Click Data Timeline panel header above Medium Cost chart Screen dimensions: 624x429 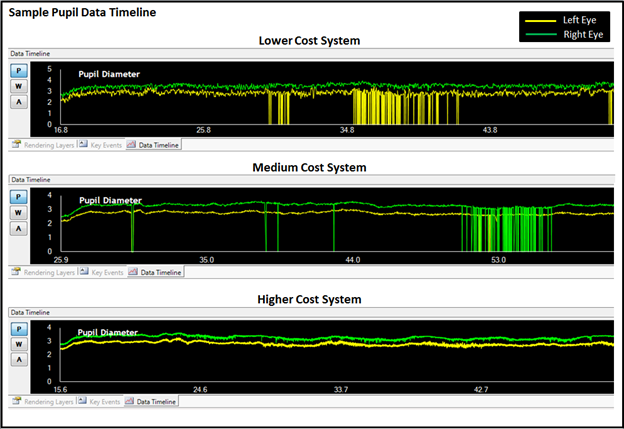[312, 179]
